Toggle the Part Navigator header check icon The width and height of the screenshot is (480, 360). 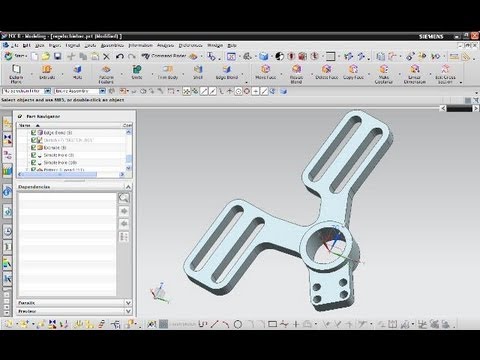[x=20, y=116]
